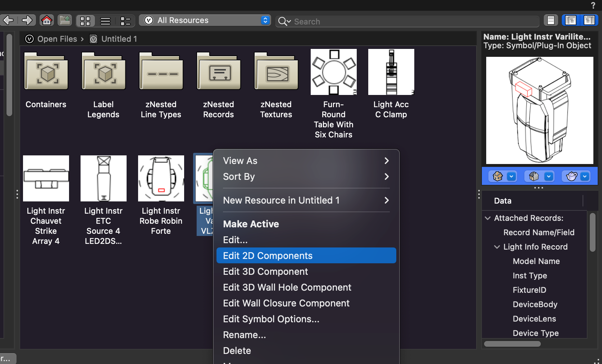This screenshot has height=364, width=602.
Task: Open the preview component dropdown arrow
Action: point(549,177)
